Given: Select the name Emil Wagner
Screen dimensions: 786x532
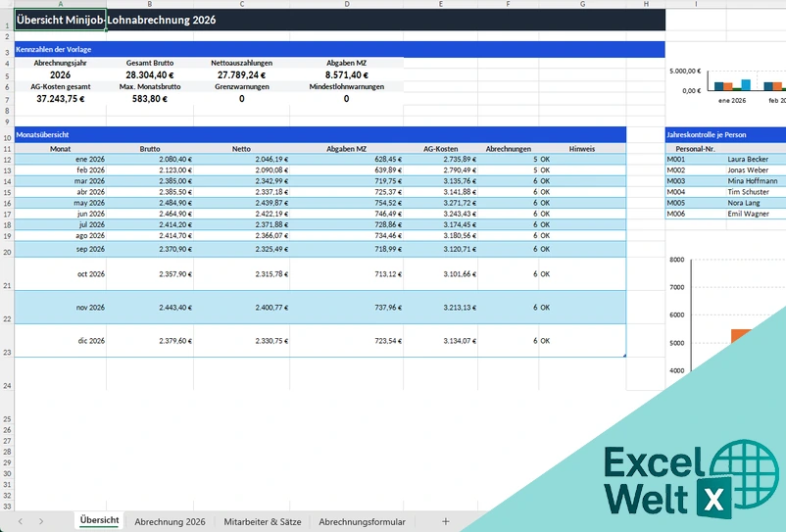Looking at the screenshot, I should click(757, 214).
